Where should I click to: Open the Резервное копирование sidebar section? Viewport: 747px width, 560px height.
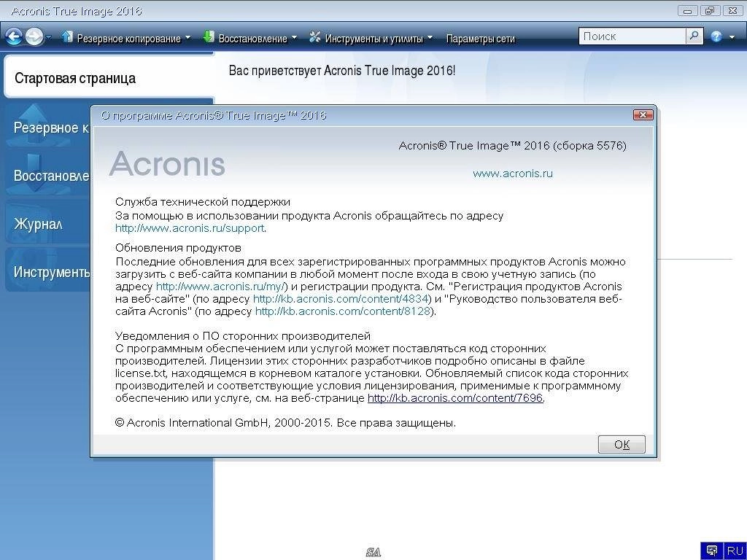pos(47,127)
